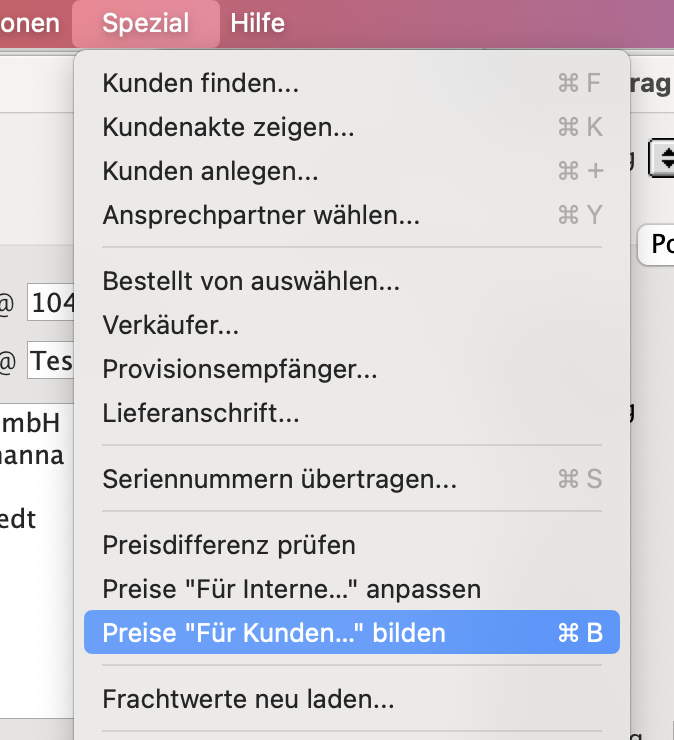Click "Kunden anlegen..." menu item
This screenshot has width=674, height=740.
(x=210, y=171)
